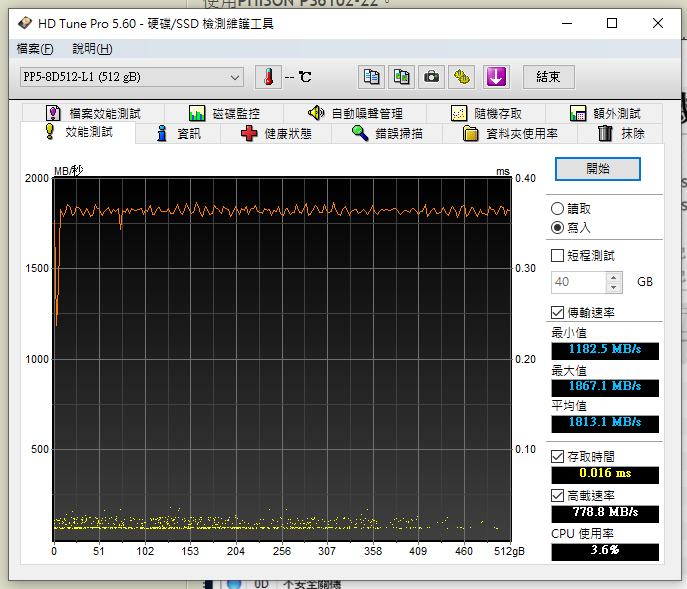
Task: Minimize the HD Tune Pro window
Action: pyautogui.click(x=567, y=23)
